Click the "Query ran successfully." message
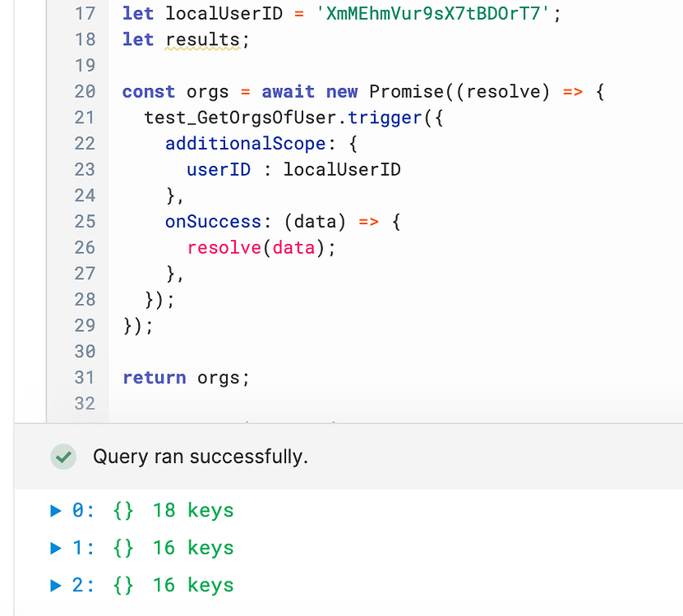Screen dimensions: 683x616 pos(200,457)
